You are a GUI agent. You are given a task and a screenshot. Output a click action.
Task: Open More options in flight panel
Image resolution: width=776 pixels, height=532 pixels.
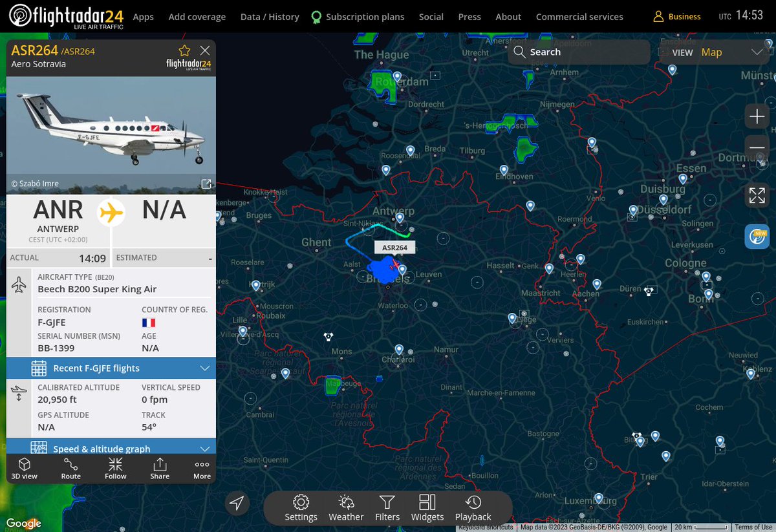[202, 469]
